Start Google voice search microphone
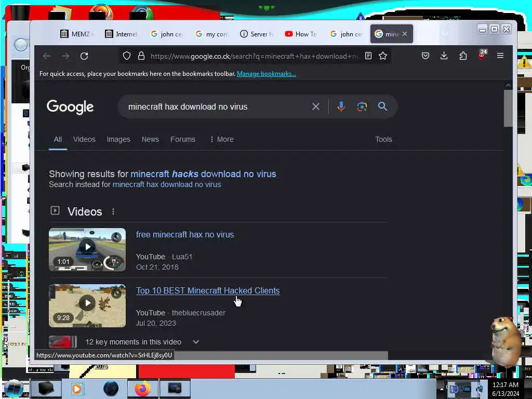Image resolution: width=532 pixels, height=399 pixels. (341, 107)
